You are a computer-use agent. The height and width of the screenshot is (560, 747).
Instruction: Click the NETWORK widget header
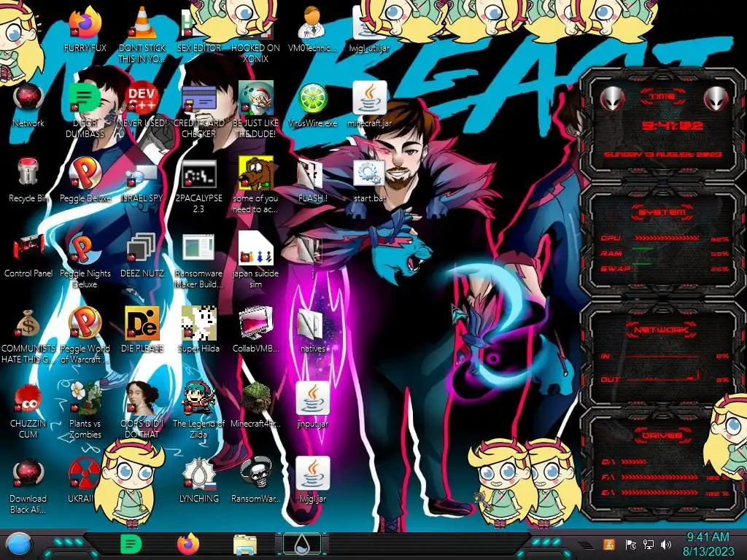pos(661,330)
